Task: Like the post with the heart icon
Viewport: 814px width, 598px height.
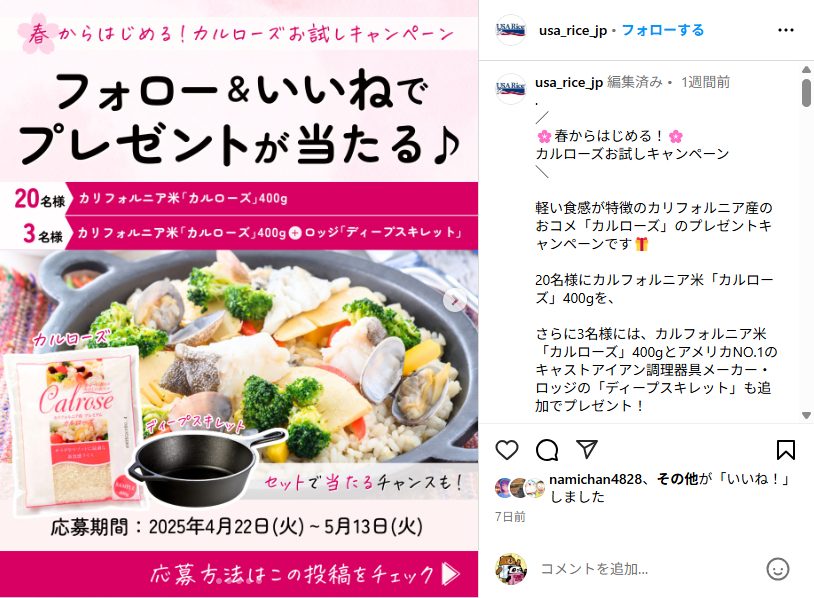Action: [507, 450]
